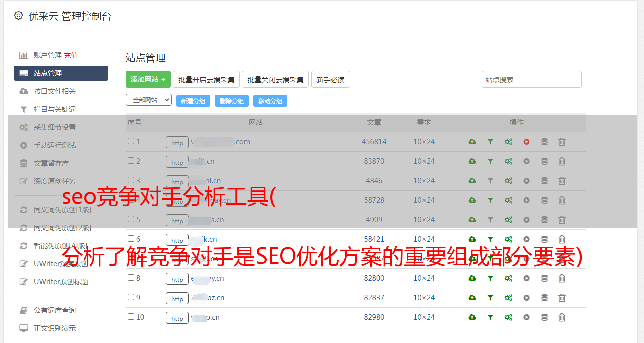
Task: Tick the checkbox for site row 9
Action: (131, 297)
